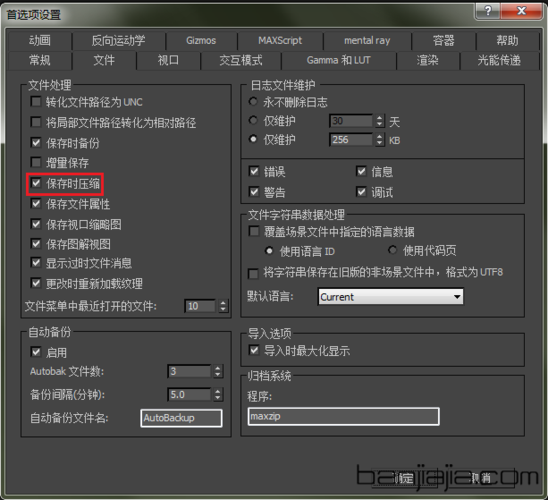
Task: Switch to the 反向运动学 tab
Action: click(x=118, y=41)
